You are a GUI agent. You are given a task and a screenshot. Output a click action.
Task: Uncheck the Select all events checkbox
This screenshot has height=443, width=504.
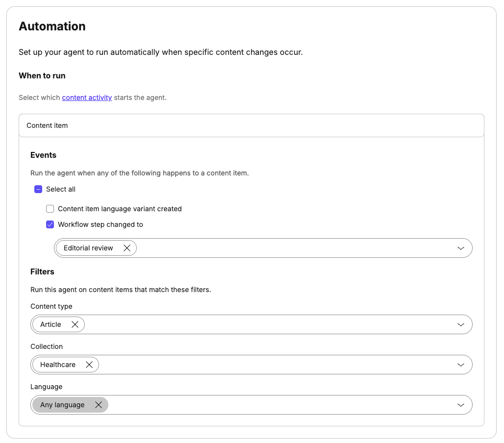pyautogui.click(x=38, y=189)
